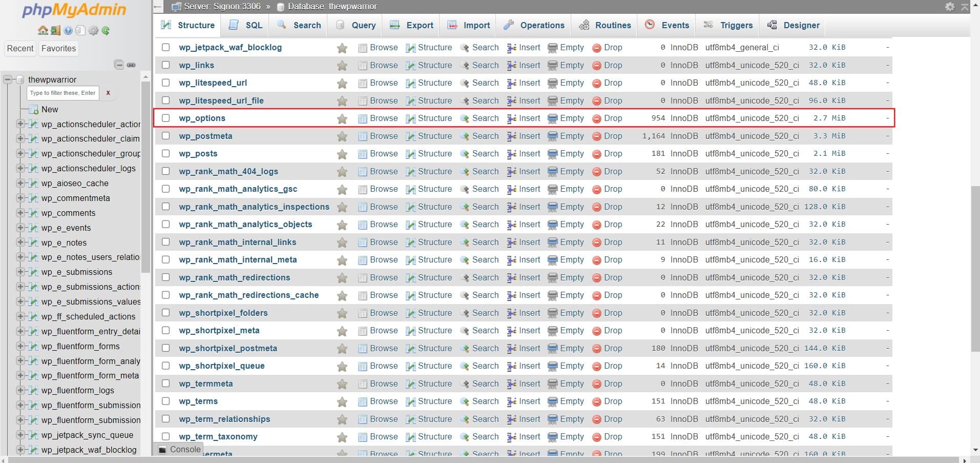Open Structure of wp_posts table
Screen dimensions: 980x463
[x=429, y=153]
